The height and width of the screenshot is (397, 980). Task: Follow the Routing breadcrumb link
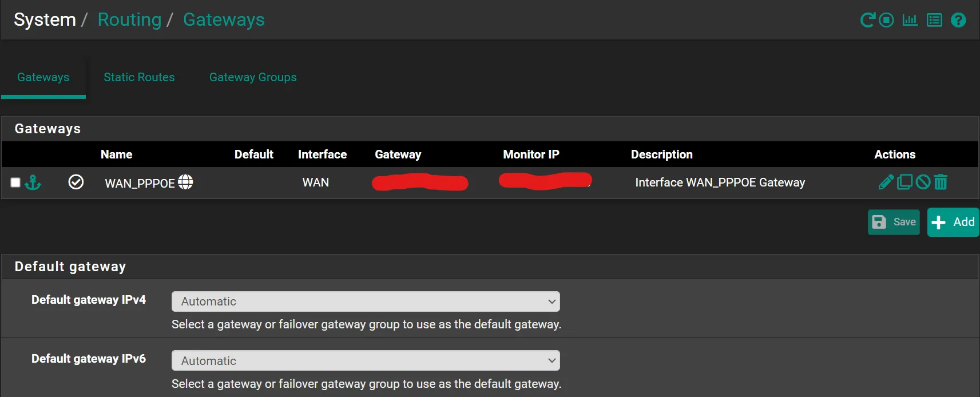[129, 19]
